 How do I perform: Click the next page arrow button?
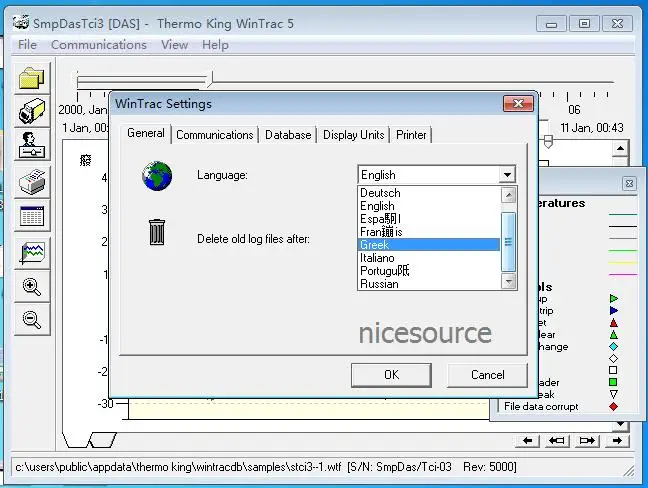click(587, 440)
